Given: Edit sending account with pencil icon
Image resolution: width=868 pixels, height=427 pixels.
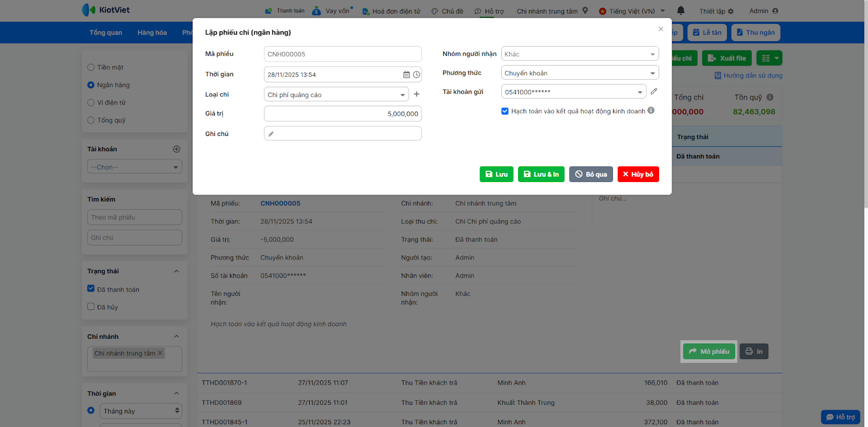Looking at the screenshot, I should point(654,92).
